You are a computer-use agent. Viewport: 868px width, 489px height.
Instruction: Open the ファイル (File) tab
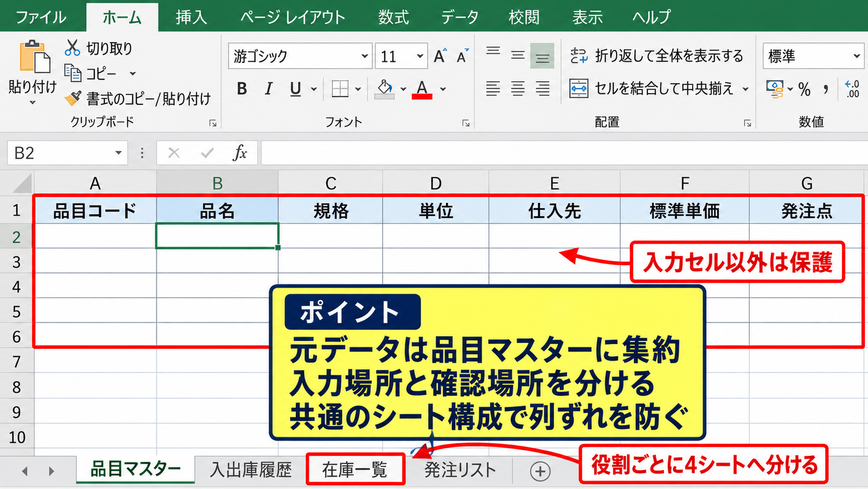(x=41, y=17)
